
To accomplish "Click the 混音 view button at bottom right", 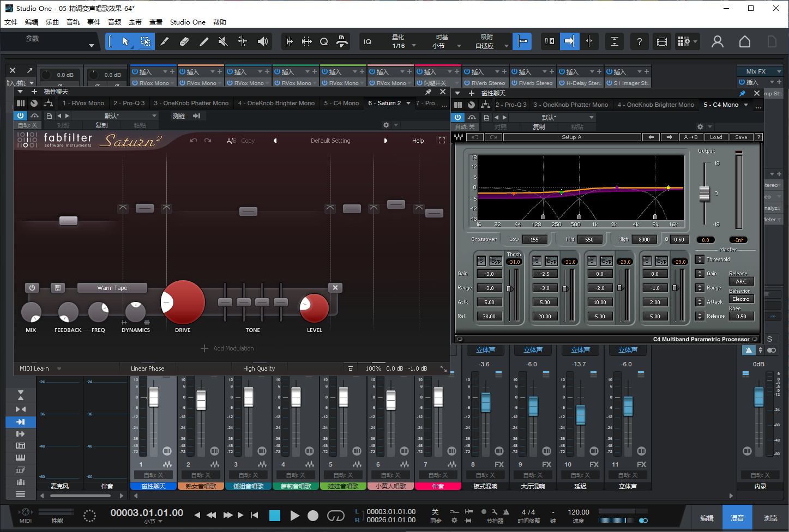I will [737, 517].
